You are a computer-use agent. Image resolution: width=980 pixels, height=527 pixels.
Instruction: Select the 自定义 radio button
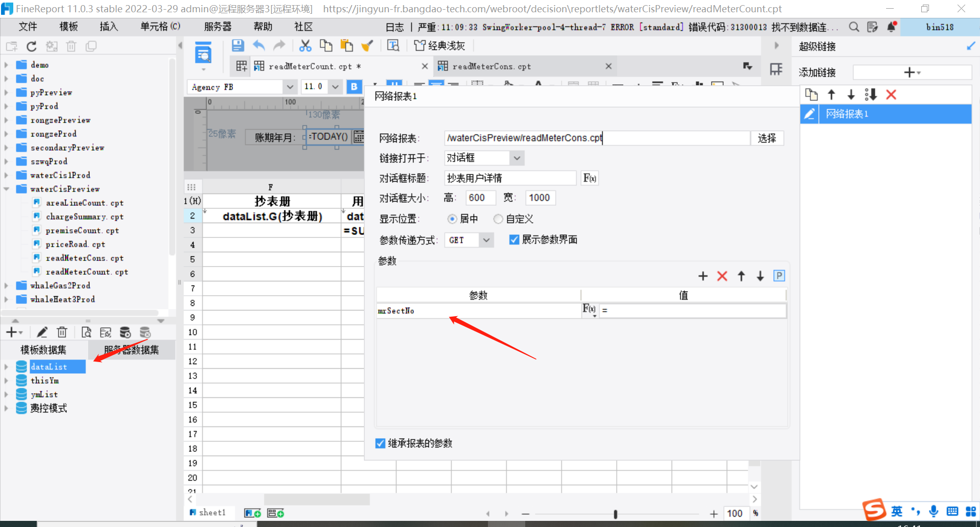point(498,219)
